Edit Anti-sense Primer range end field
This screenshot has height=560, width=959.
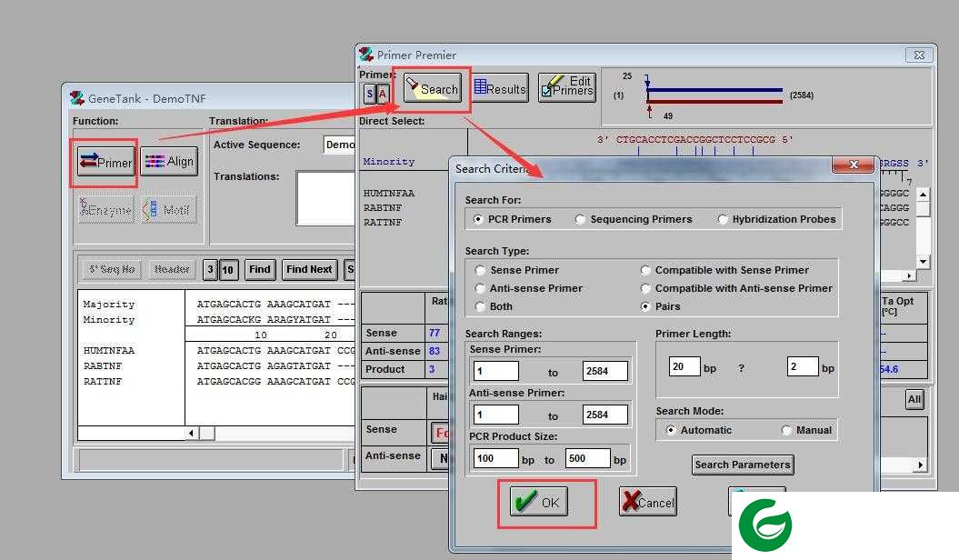pos(604,415)
